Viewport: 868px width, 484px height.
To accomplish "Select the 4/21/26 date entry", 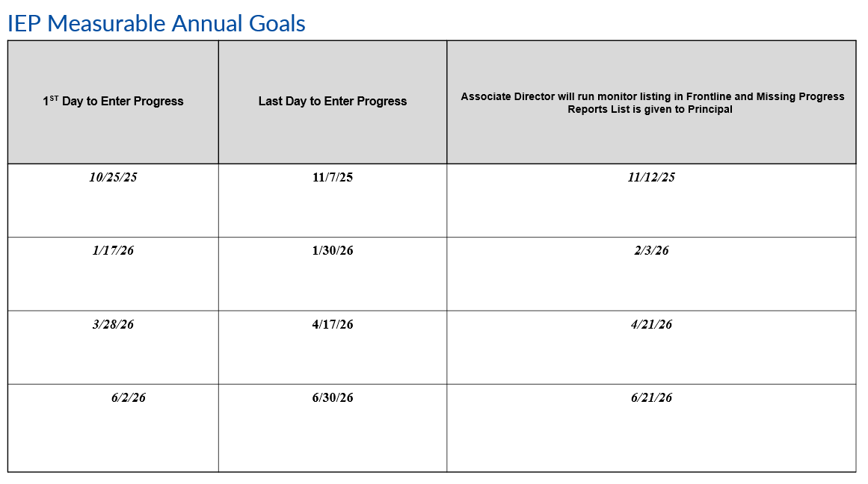I will [651, 324].
